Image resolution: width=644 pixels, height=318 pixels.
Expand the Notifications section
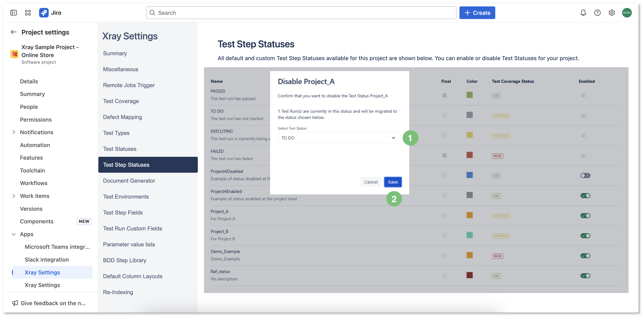click(x=13, y=132)
